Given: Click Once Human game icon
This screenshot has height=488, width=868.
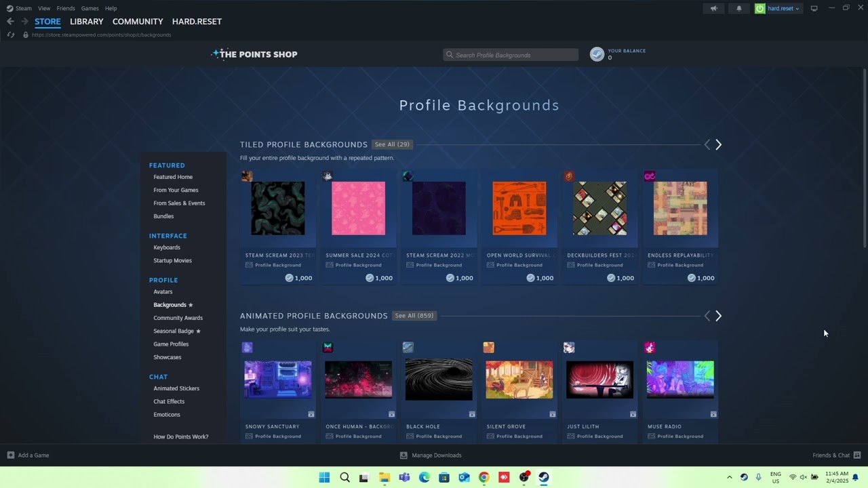Looking at the screenshot, I should tap(328, 348).
